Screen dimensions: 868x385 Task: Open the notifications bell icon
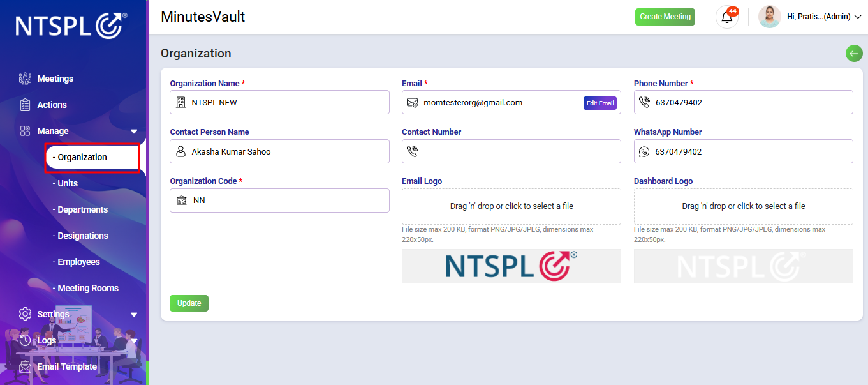726,17
